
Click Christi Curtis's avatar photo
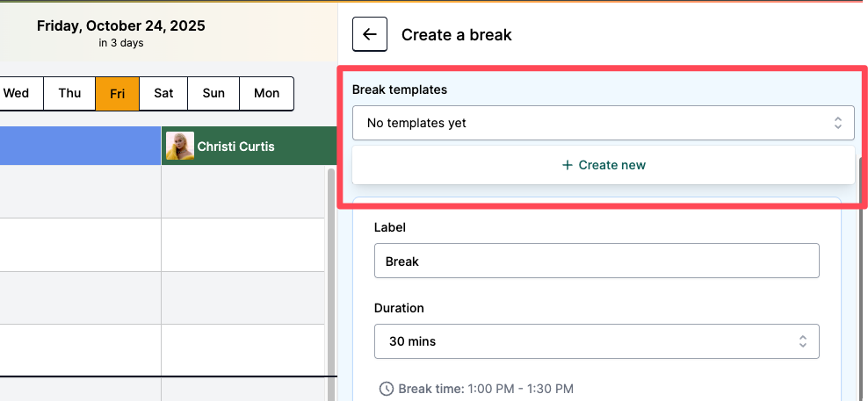[180, 146]
